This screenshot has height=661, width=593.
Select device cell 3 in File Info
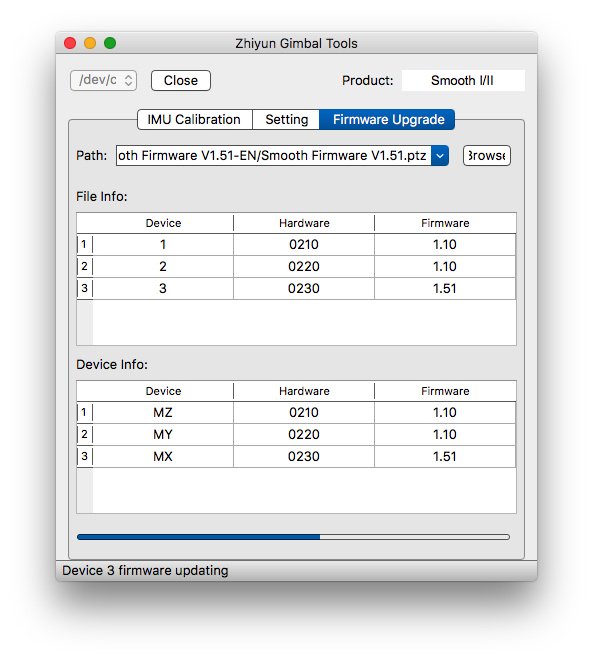tap(163, 288)
